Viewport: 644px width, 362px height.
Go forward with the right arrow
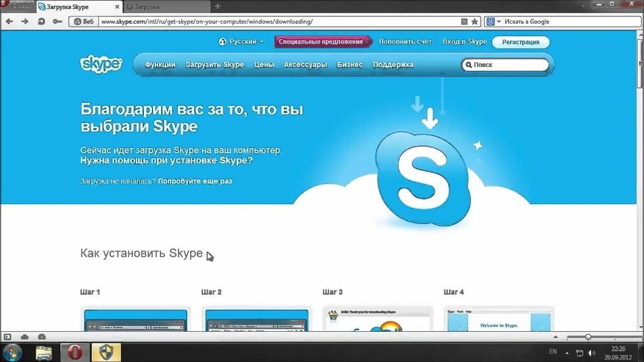(x=25, y=22)
